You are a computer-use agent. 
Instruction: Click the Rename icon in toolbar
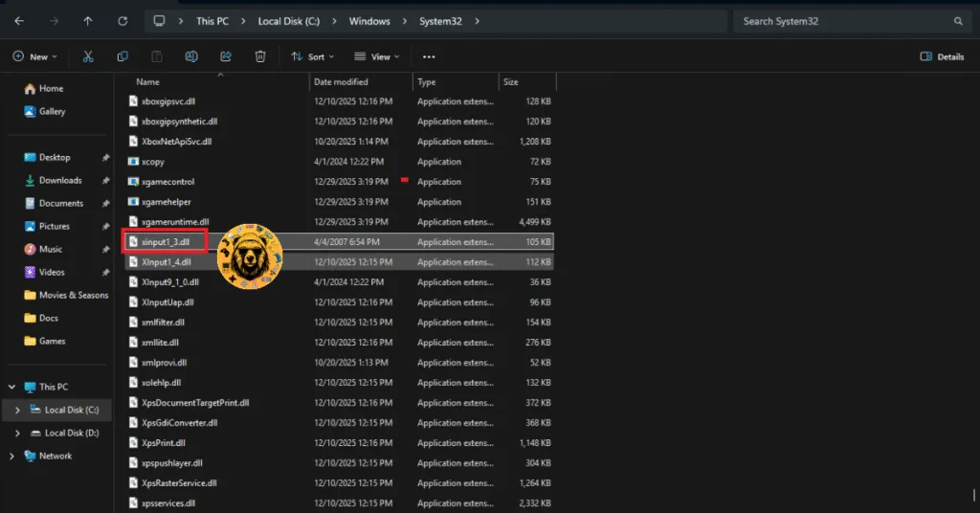pos(191,56)
